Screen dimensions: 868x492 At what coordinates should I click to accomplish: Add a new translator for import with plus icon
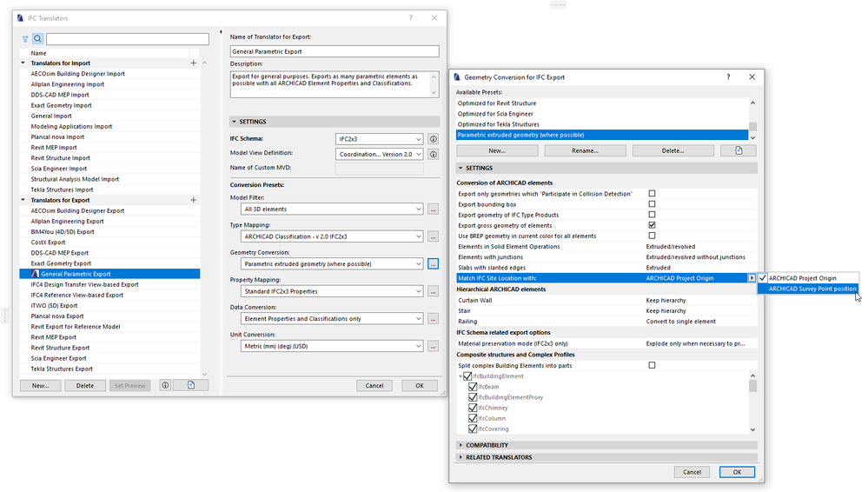pyautogui.click(x=193, y=63)
